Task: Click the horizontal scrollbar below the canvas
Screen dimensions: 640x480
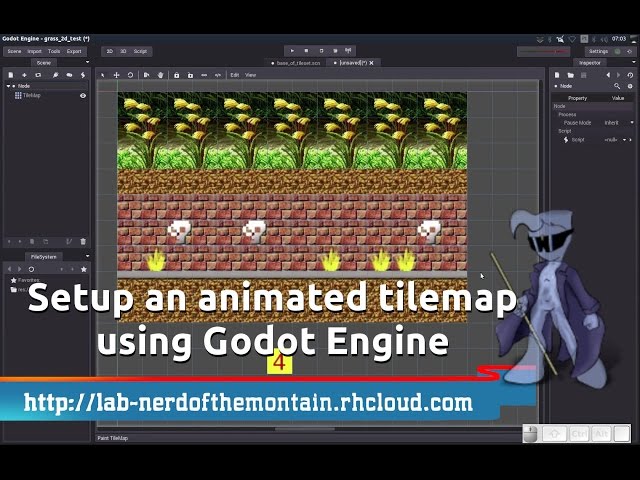Action: pos(304,429)
